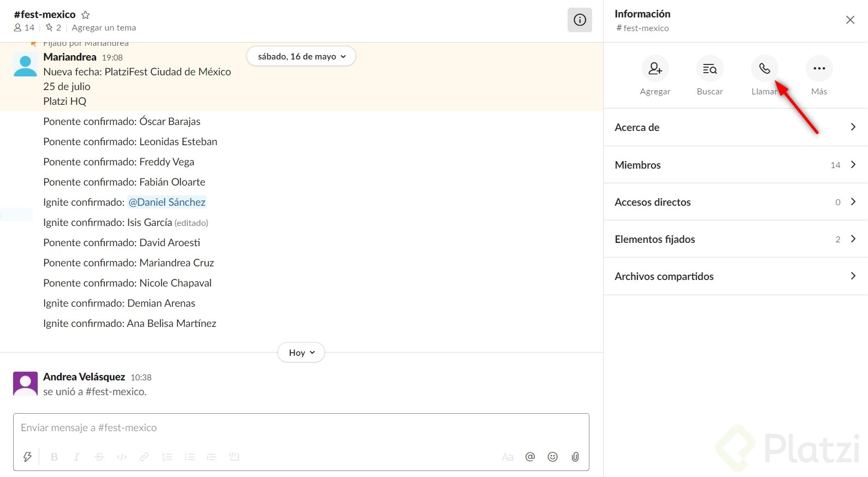This screenshot has height=477, width=868.
Task: Toggle the code block format
Action: [x=234, y=457]
